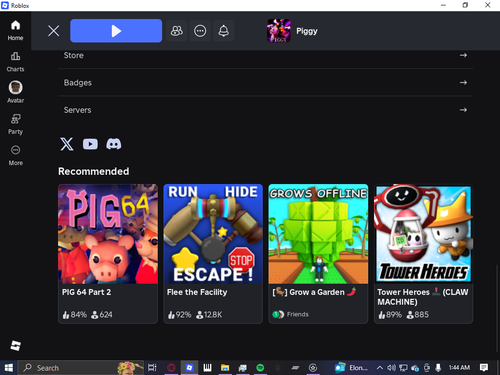Open PIG 64 Part 2 thumbnail
Screen dimensions: 500x375
click(108, 234)
